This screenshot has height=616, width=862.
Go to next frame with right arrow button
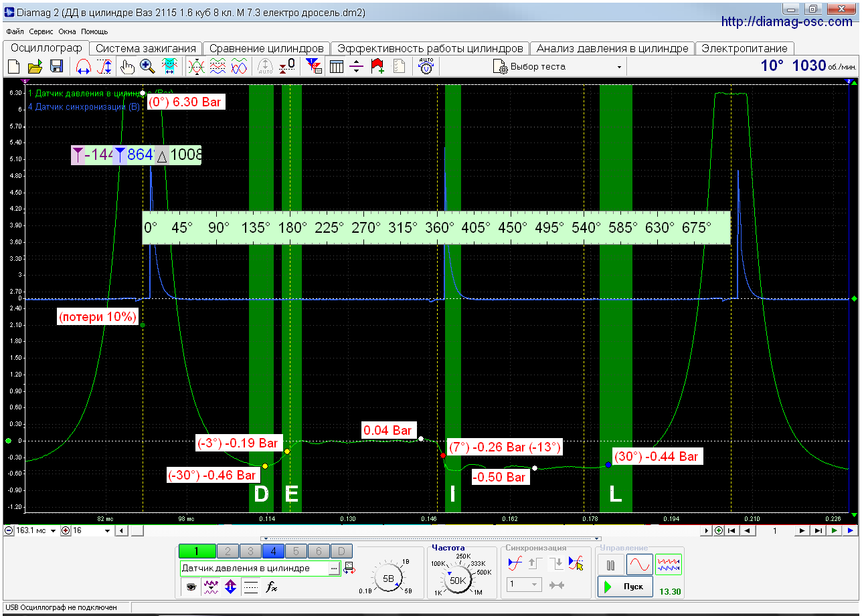(x=801, y=530)
